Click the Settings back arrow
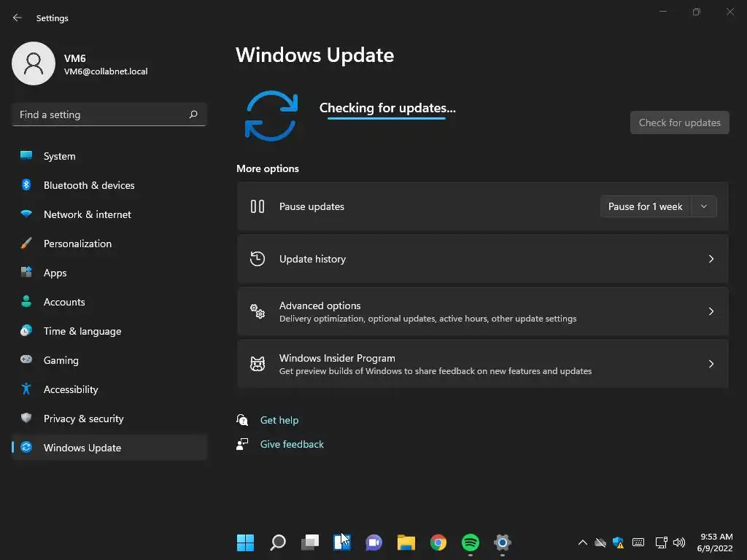The height and width of the screenshot is (560, 747). point(18,17)
